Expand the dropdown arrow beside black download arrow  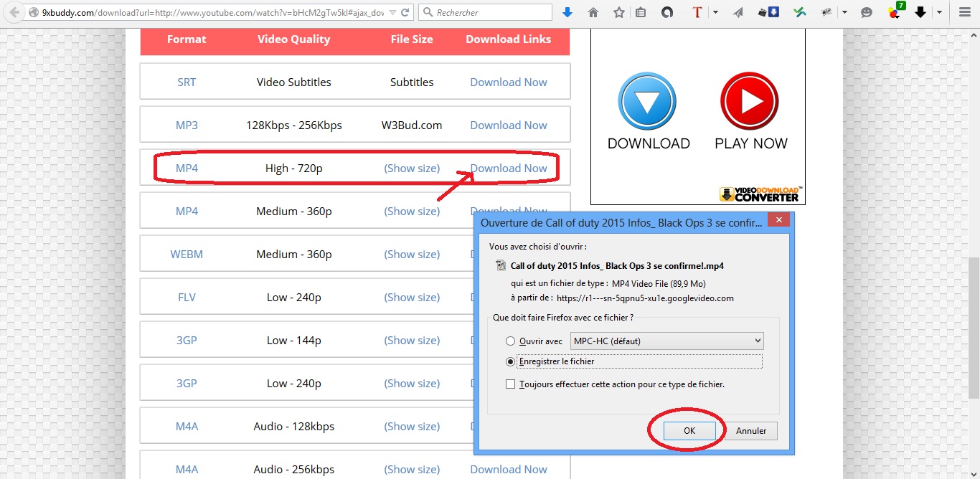click(938, 12)
